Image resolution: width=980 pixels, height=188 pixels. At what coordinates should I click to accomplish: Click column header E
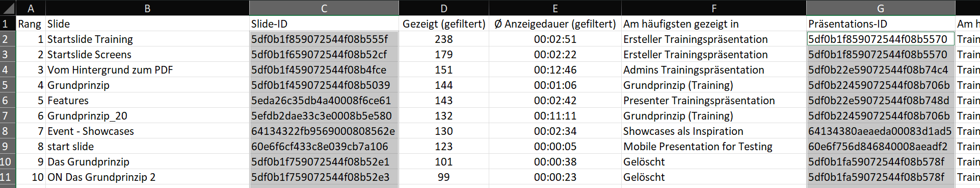[x=555, y=8]
